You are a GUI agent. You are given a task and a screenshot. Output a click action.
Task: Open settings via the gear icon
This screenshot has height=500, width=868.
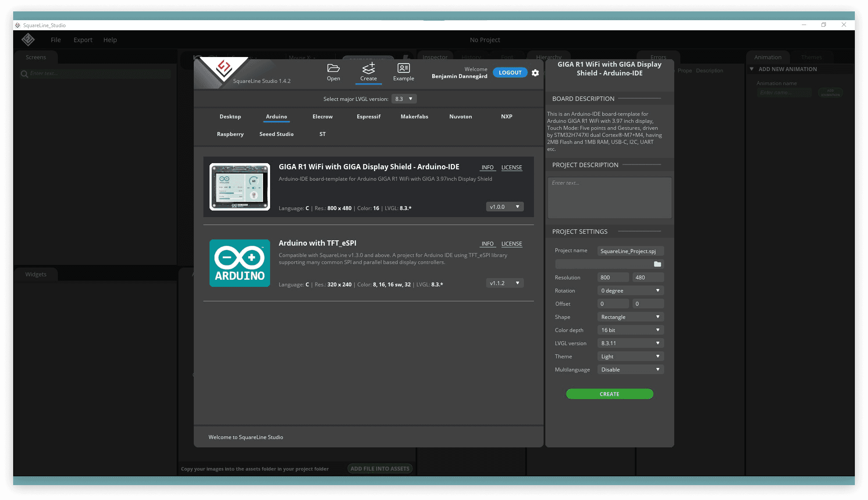pyautogui.click(x=535, y=73)
